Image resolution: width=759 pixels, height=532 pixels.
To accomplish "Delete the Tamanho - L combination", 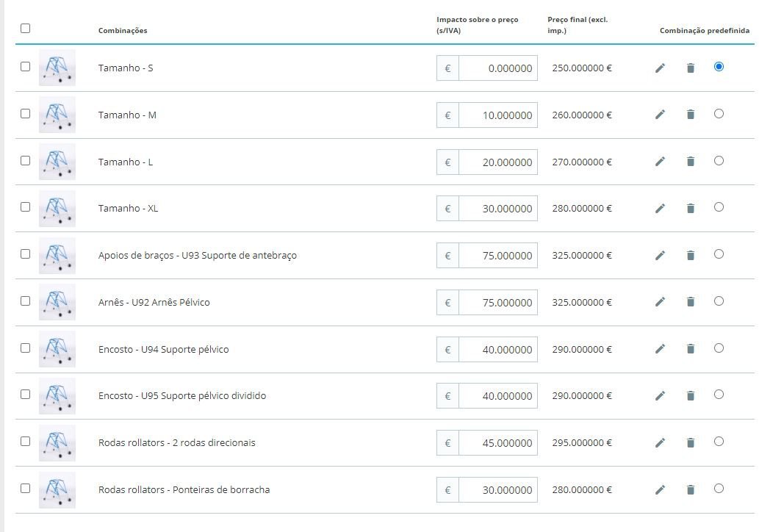I will pos(691,162).
